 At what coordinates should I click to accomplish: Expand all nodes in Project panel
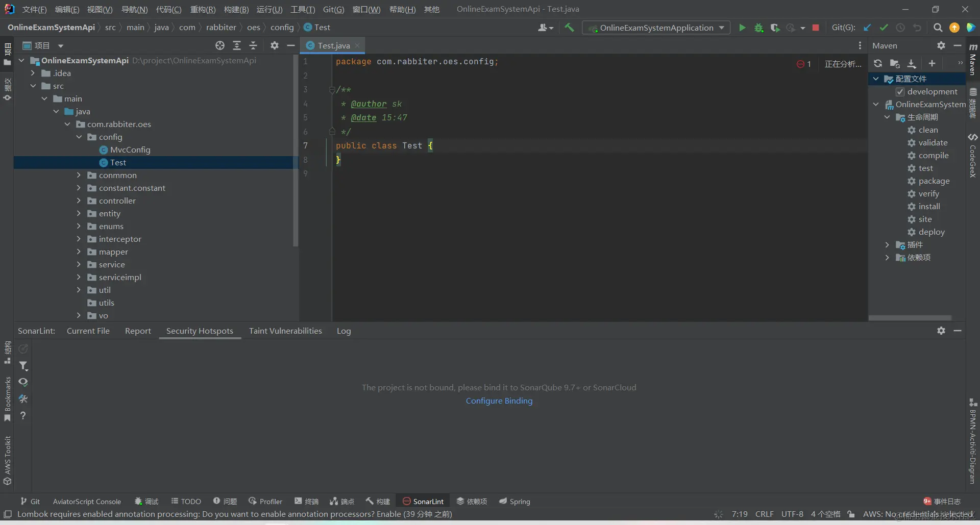(x=237, y=45)
